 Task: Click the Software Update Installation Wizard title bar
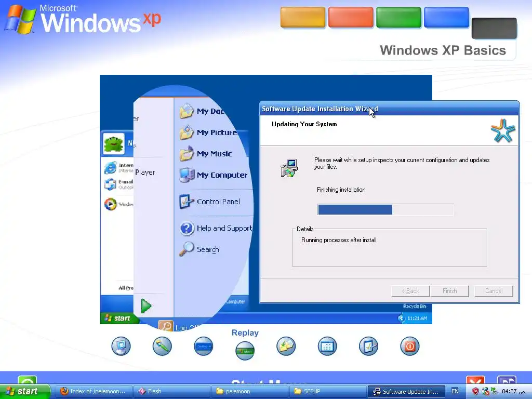coord(389,109)
